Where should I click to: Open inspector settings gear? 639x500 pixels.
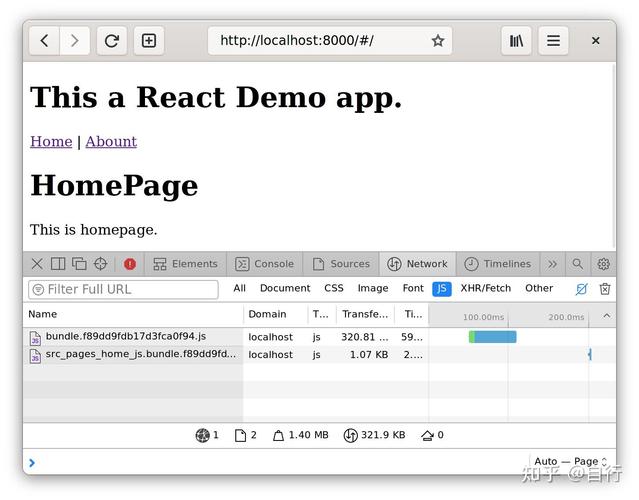(x=604, y=264)
